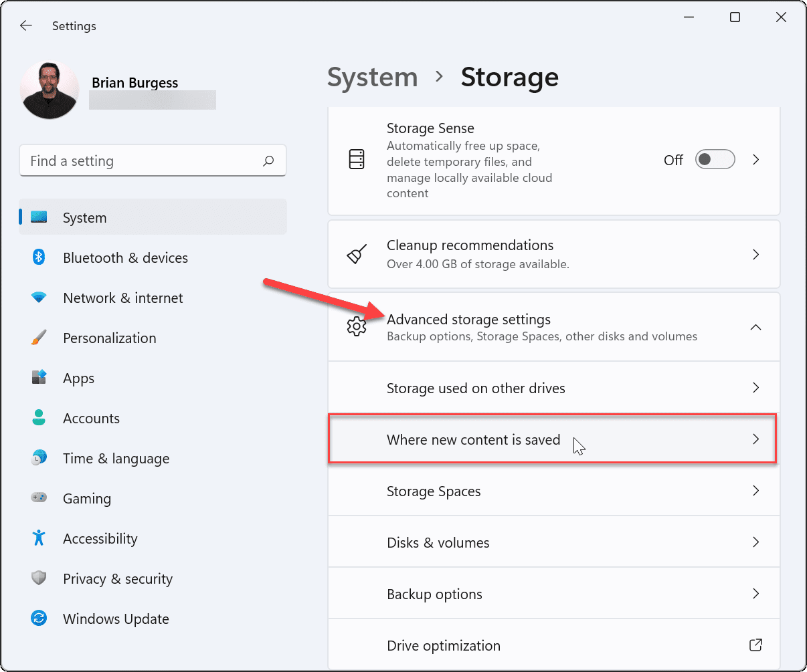Click the Advanced storage settings gear icon

357,327
